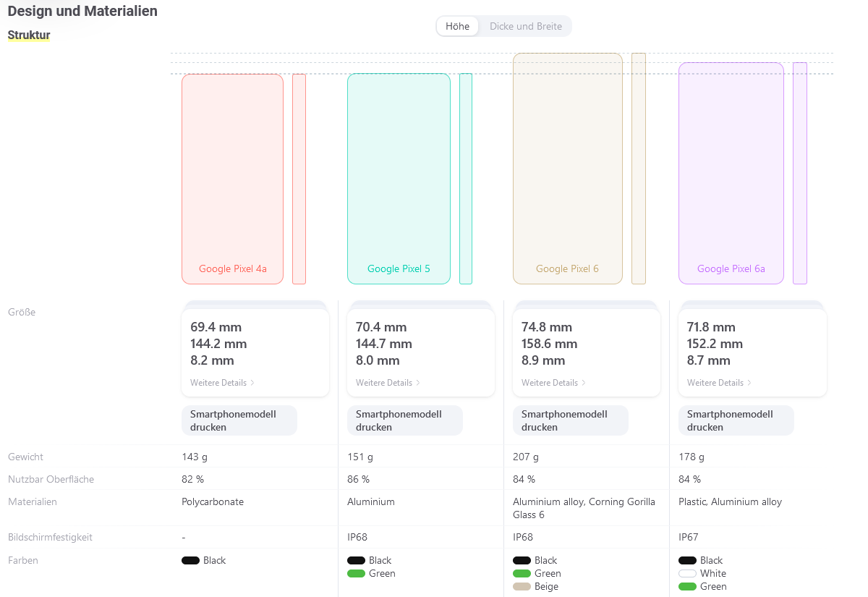Click the Struktur section heading

coord(29,35)
